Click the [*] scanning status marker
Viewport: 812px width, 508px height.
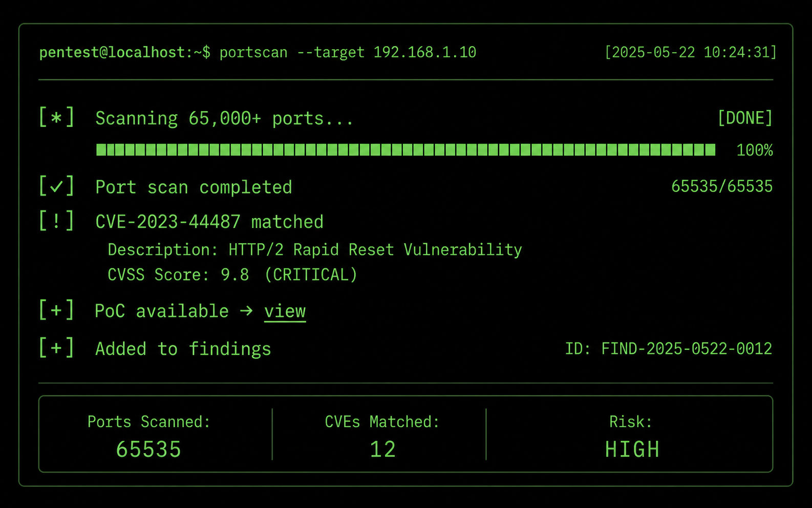click(57, 117)
